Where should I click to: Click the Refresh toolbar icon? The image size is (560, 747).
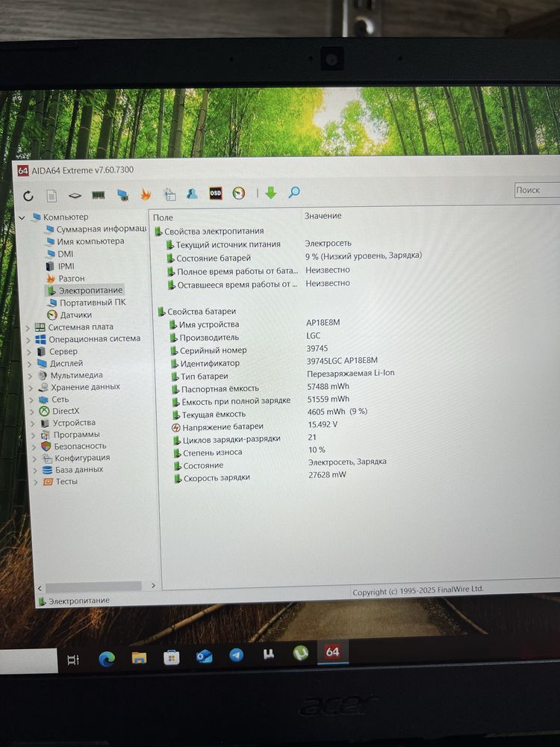(28, 196)
